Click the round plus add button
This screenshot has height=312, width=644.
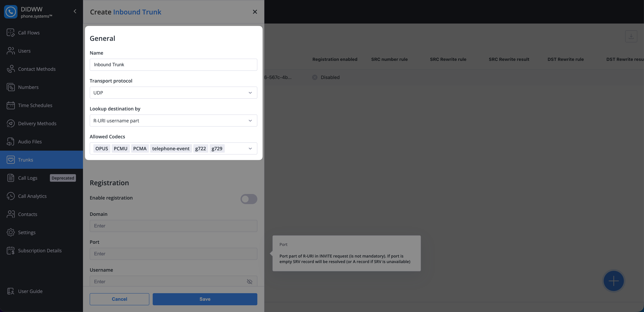click(x=613, y=281)
